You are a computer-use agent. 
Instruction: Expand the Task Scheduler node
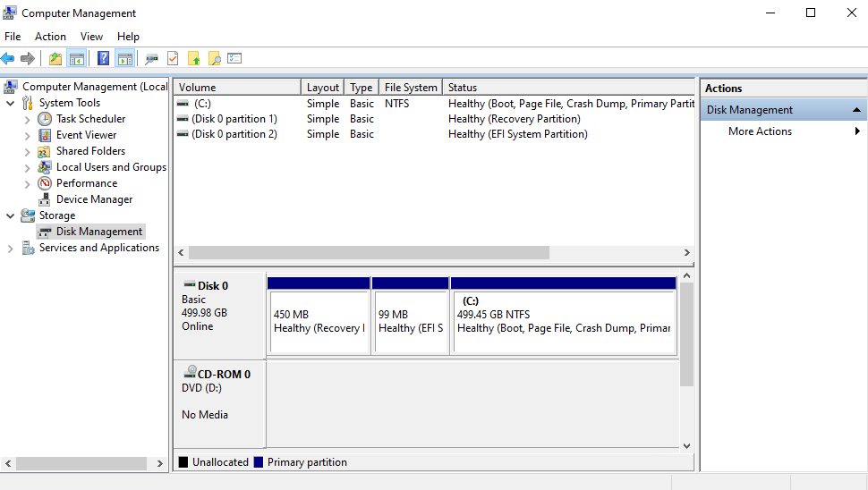coord(27,119)
